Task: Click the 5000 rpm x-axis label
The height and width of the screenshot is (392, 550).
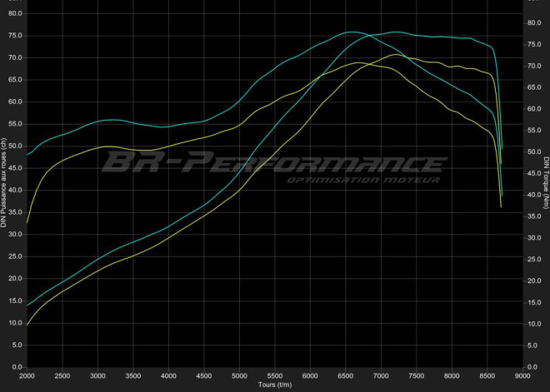Action: tap(239, 375)
